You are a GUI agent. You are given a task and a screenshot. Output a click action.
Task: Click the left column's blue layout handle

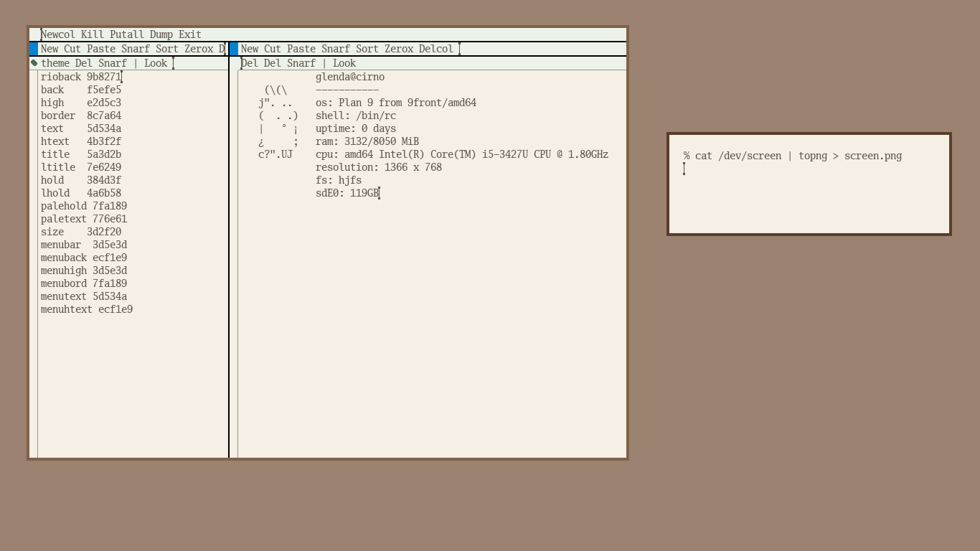(34, 49)
